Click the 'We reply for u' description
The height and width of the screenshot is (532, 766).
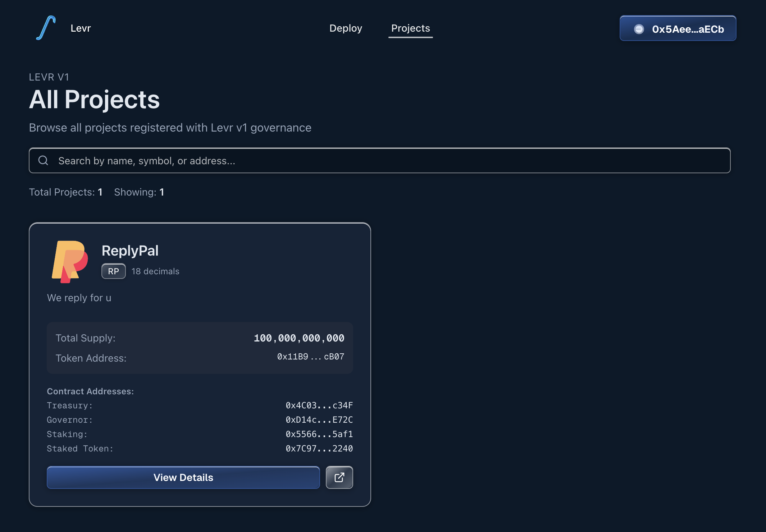(x=79, y=298)
